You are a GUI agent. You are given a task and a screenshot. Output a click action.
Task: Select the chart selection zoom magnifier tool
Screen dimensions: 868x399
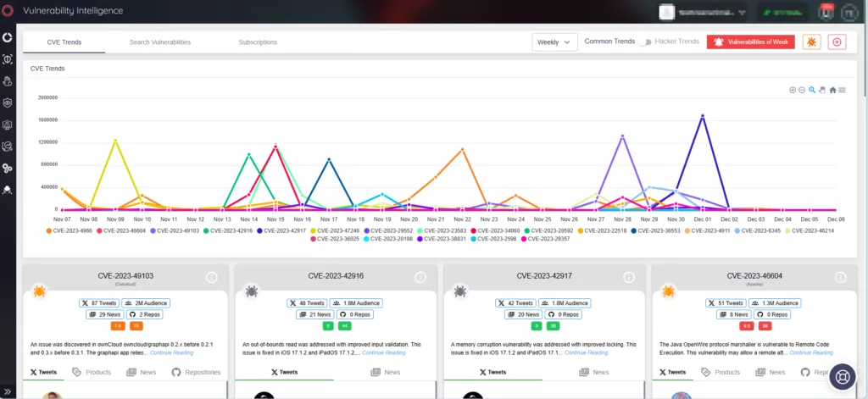(x=812, y=90)
